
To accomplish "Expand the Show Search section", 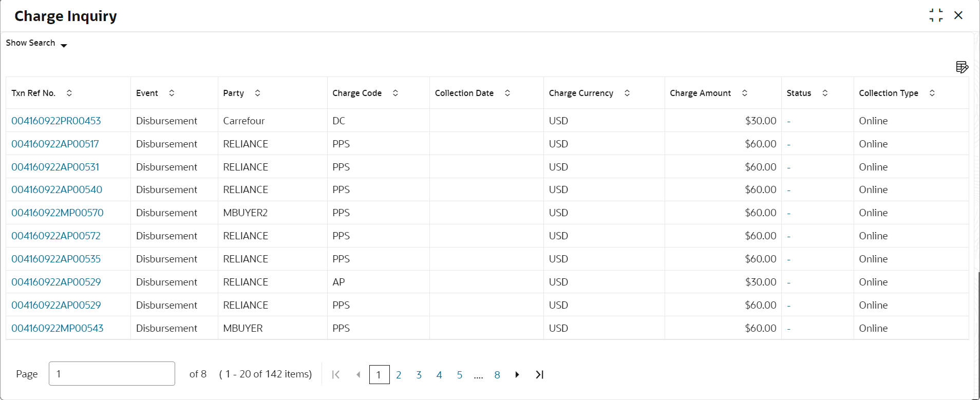I will pyautogui.click(x=36, y=43).
